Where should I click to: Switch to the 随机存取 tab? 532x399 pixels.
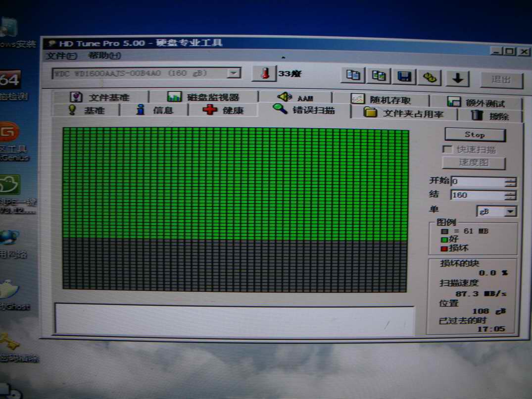pyautogui.click(x=381, y=100)
